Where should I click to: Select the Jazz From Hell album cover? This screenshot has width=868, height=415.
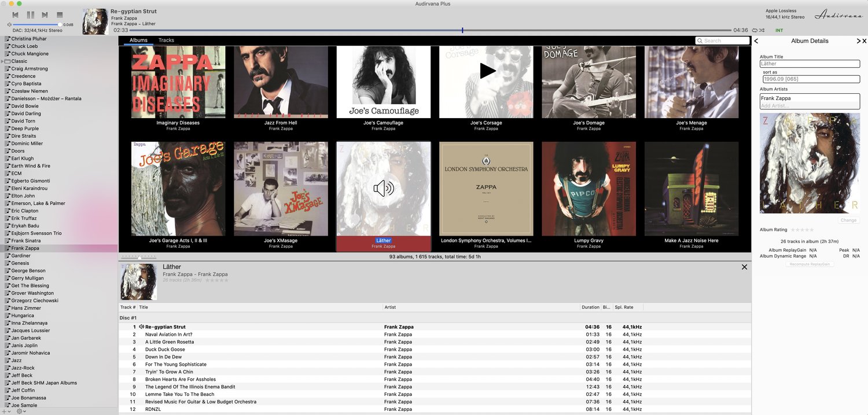coord(281,82)
